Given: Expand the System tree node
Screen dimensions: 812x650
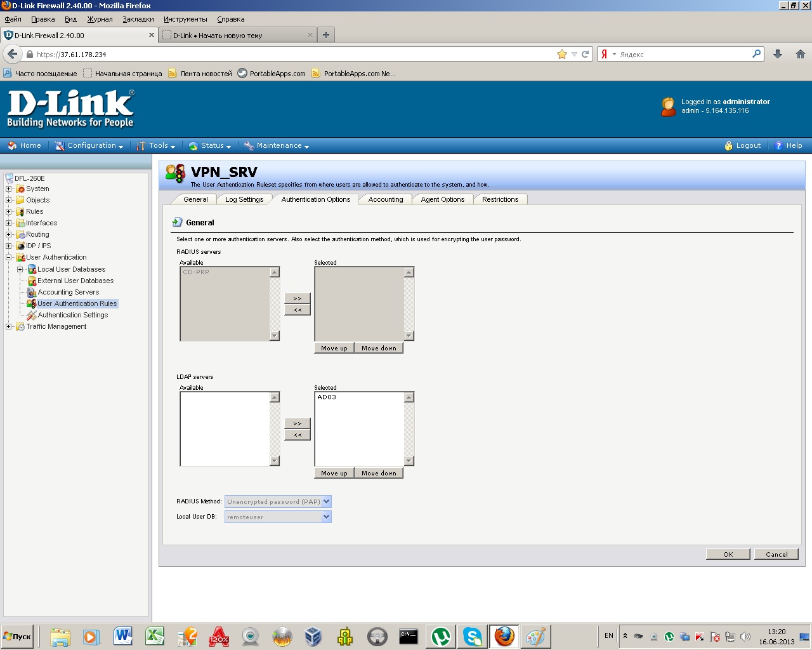Looking at the screenshot, I should click(x=9, y=189).
